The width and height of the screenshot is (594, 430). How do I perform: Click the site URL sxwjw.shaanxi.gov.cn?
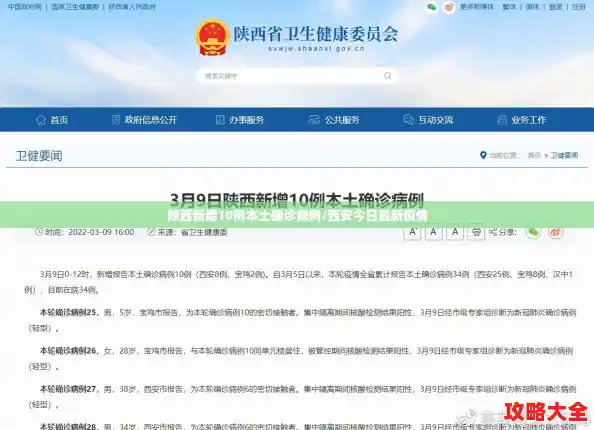316,49
